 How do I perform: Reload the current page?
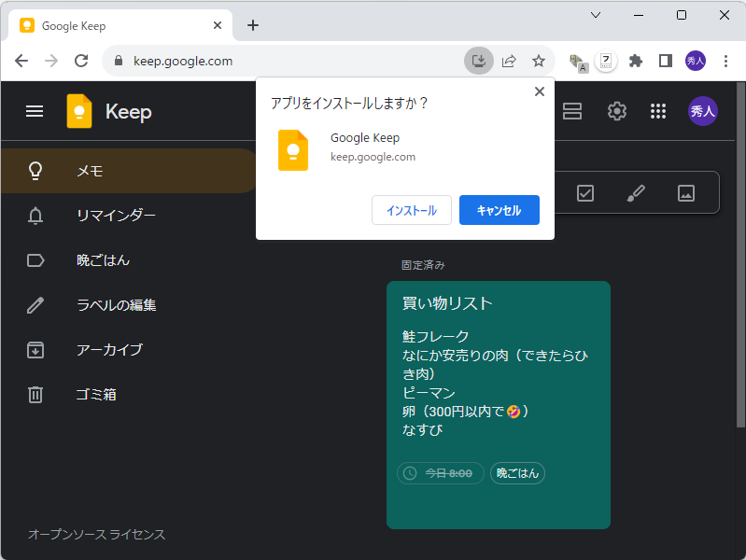coord(81,61)
